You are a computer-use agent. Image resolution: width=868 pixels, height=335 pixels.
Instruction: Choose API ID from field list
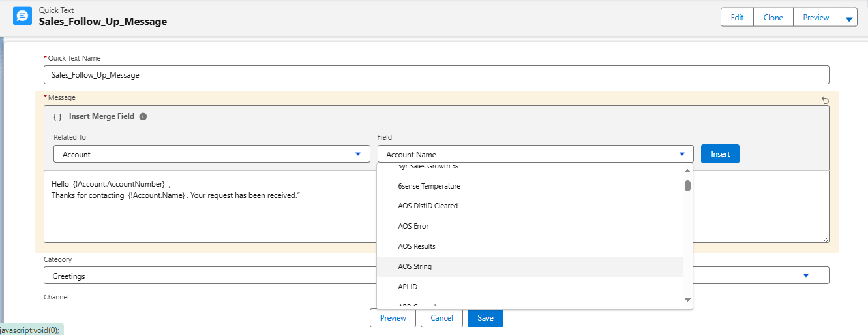(407, 287)
